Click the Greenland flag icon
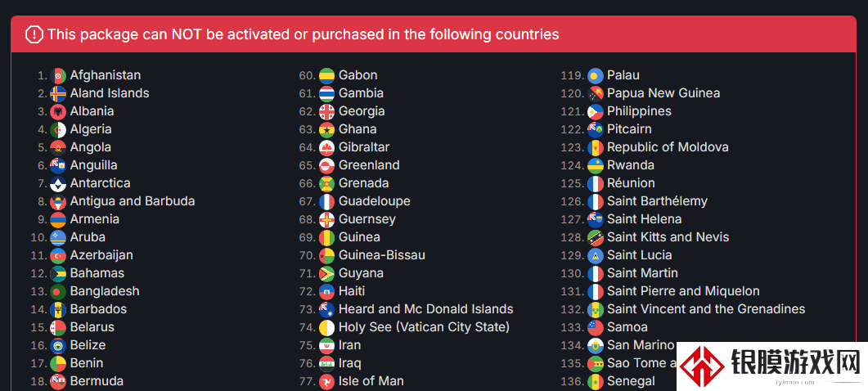The image size is (868, 391). tap(326, 165)
